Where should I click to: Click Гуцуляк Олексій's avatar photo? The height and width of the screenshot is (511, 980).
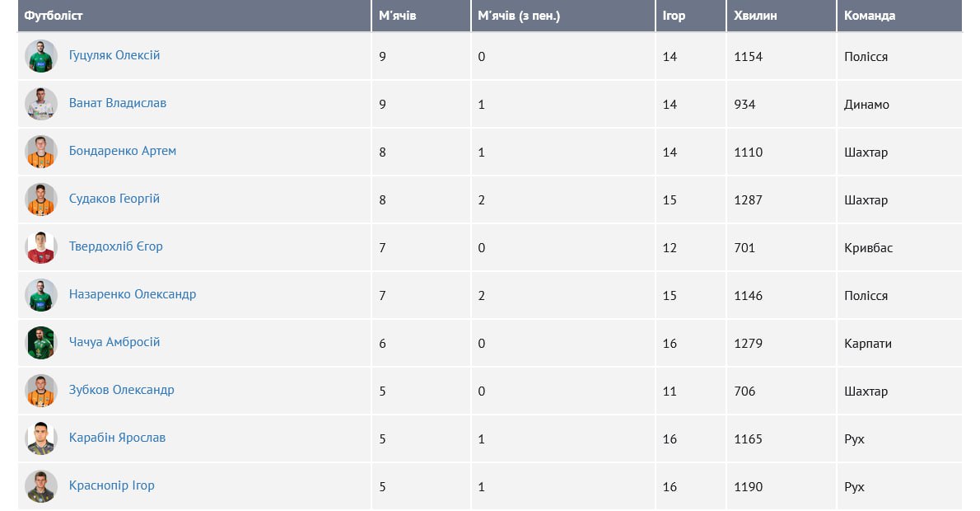click(x=40, y=56)
